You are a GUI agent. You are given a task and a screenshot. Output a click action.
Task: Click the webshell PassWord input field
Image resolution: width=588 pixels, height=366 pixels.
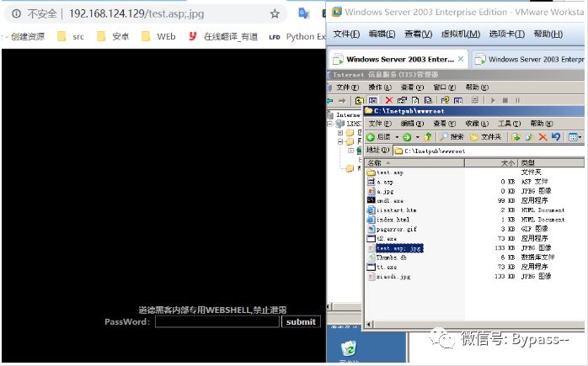(x=217, y=321)
